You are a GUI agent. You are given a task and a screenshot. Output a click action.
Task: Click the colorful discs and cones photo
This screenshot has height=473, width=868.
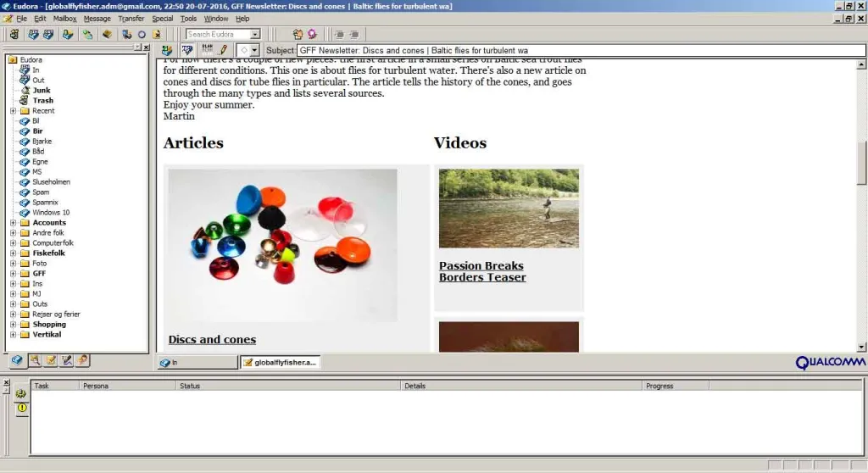tap(282, 245)
